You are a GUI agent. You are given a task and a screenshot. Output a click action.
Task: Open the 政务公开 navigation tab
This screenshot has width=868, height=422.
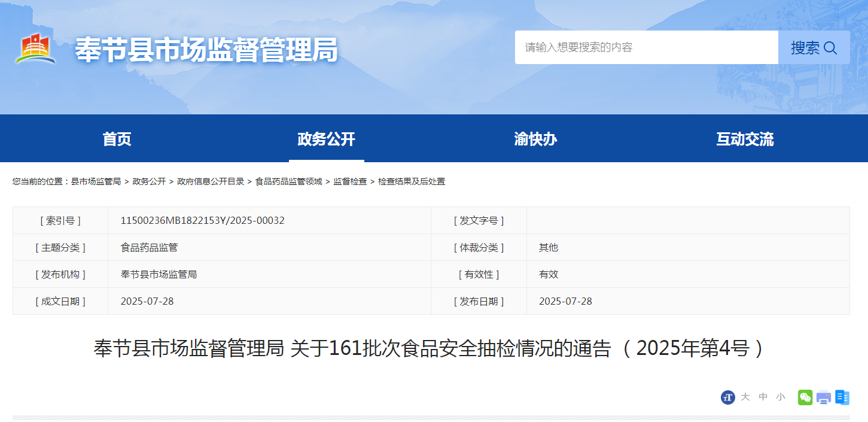pos(326,139)
